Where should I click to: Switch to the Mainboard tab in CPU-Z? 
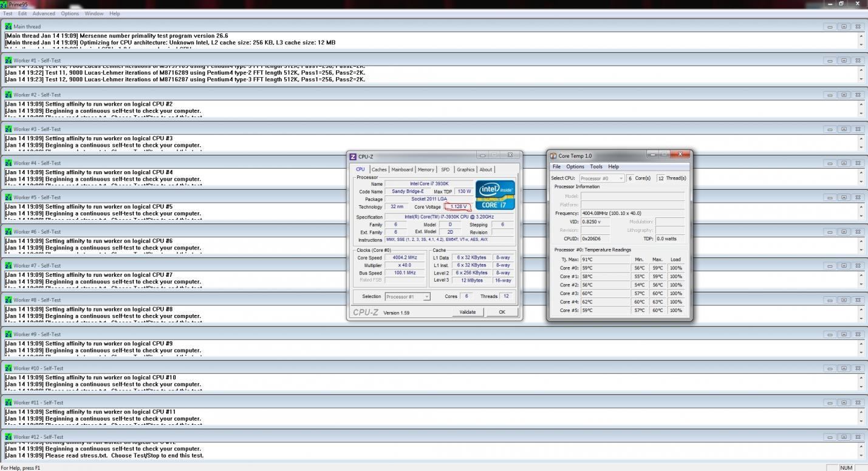tap(402, 170)
